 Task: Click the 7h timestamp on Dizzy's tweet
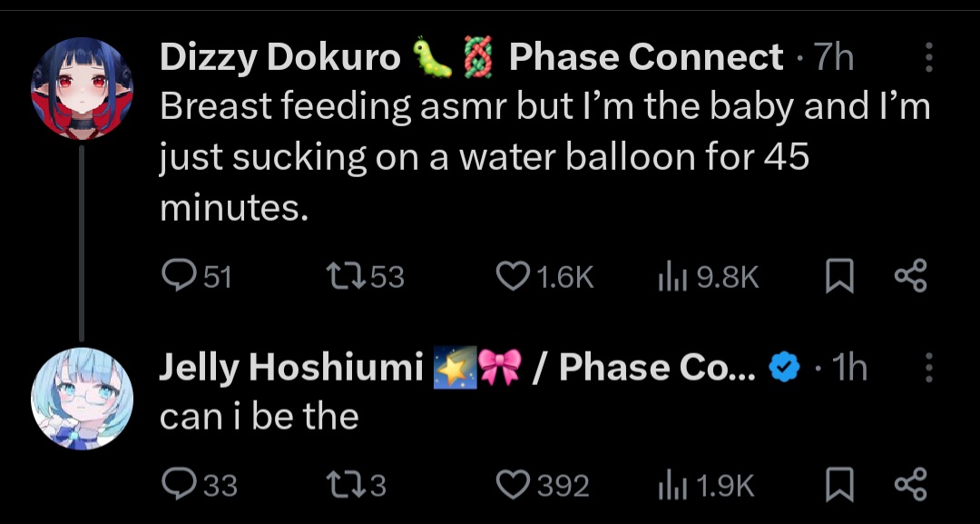coord(833,58)
